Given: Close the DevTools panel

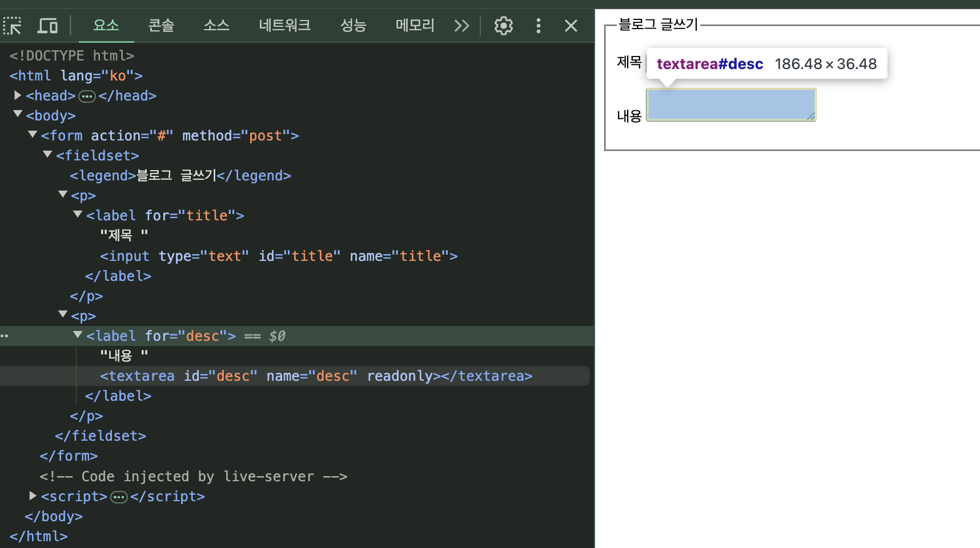Looking at the screenshot, I should (571, 26).
